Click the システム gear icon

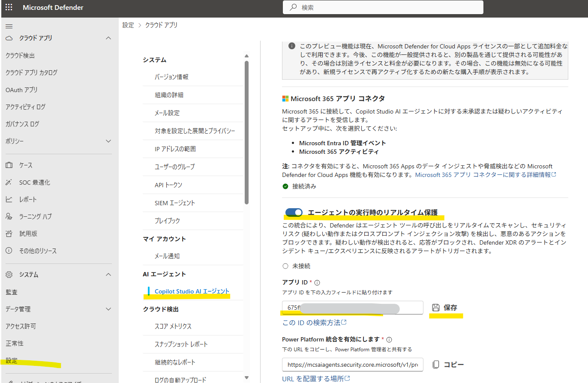[9, 275]
